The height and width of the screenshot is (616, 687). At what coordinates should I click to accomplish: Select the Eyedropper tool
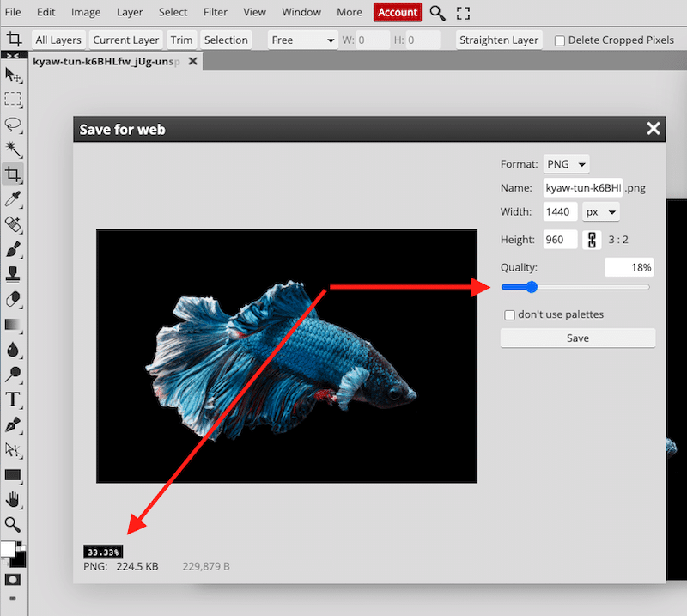(x=13, y=199)
